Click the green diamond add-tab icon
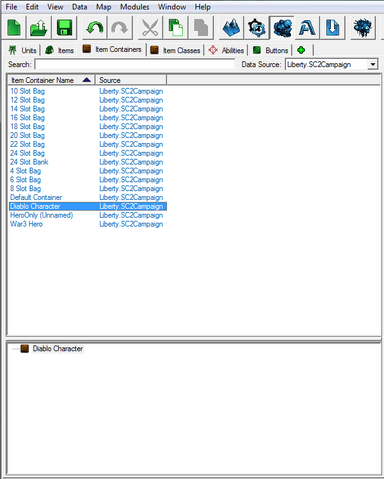 tap(301, 50)
